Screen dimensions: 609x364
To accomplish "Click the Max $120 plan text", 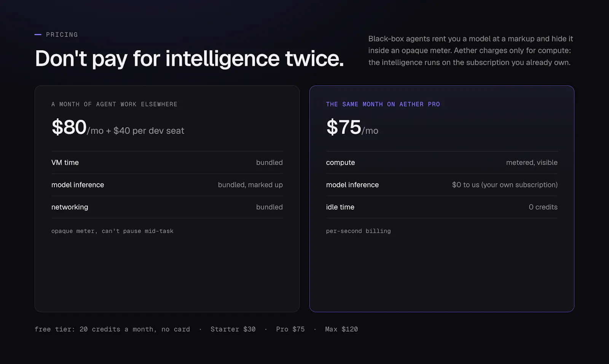I will click(x=341, y=329).
